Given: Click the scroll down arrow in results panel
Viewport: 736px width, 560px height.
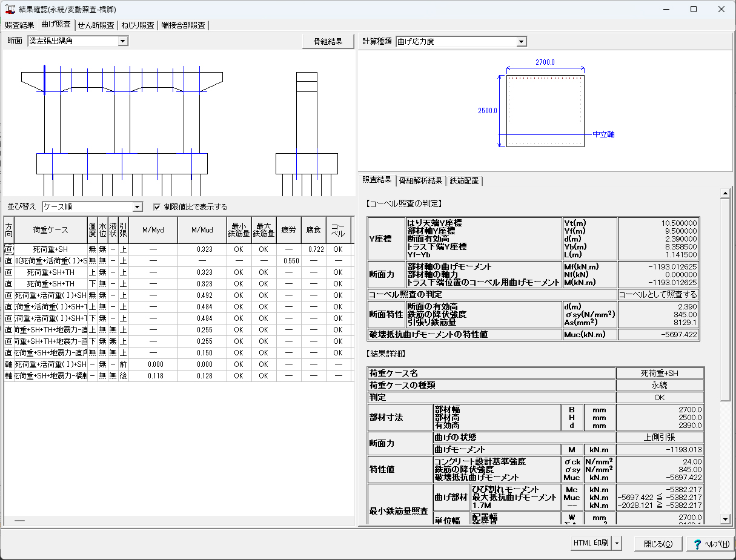Looking at the screenshot, I should pos(725,519).
